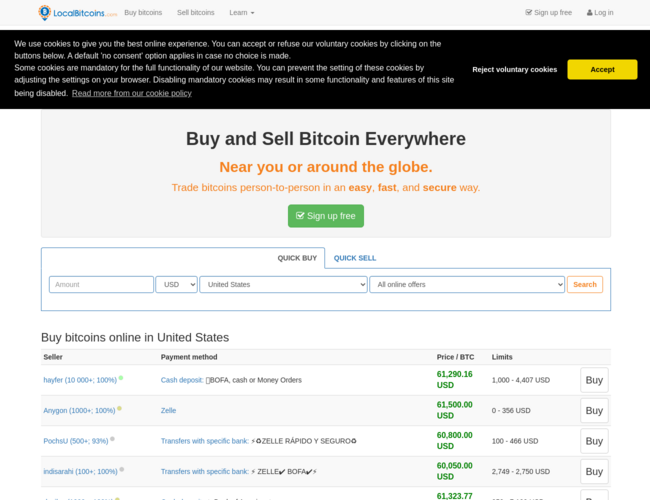
Task: Focus the Amount input field
Action: point(101,284)
